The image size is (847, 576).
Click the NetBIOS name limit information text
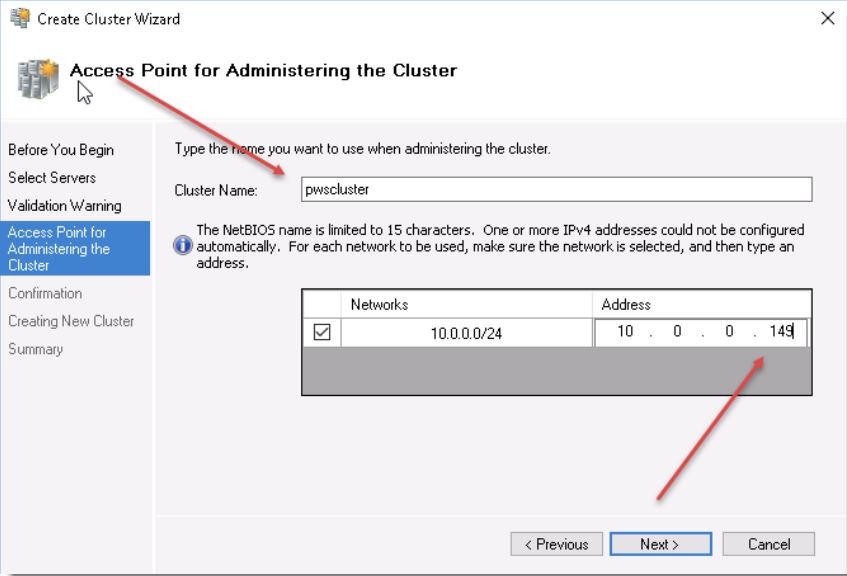click(500, 246)
